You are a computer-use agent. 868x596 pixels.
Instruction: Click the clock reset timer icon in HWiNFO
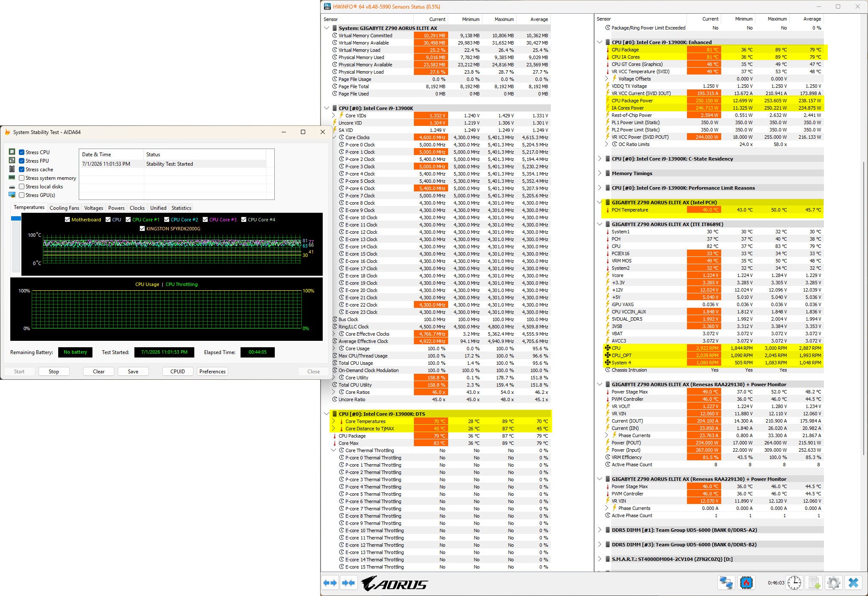(x=794, y=583)
